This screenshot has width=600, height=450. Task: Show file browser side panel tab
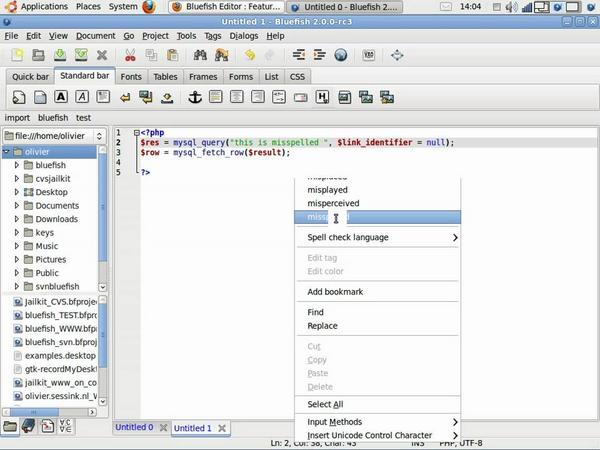tap(10, 426)
